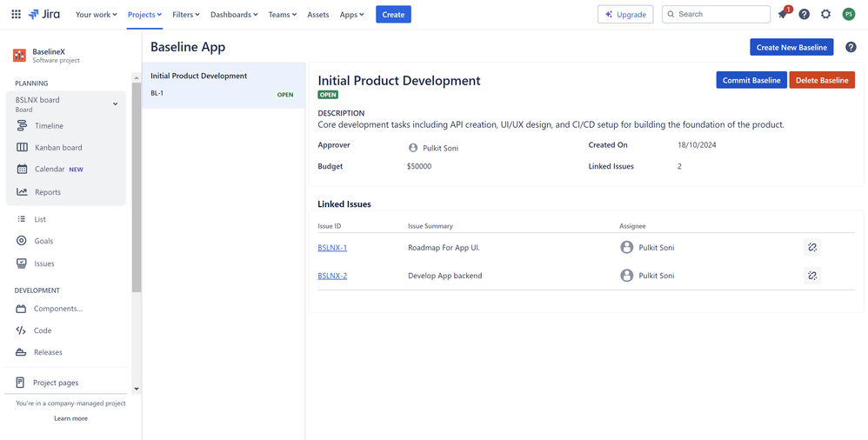Open Assets in the top navigation
The image size is (868, 440).
[318, 15]
